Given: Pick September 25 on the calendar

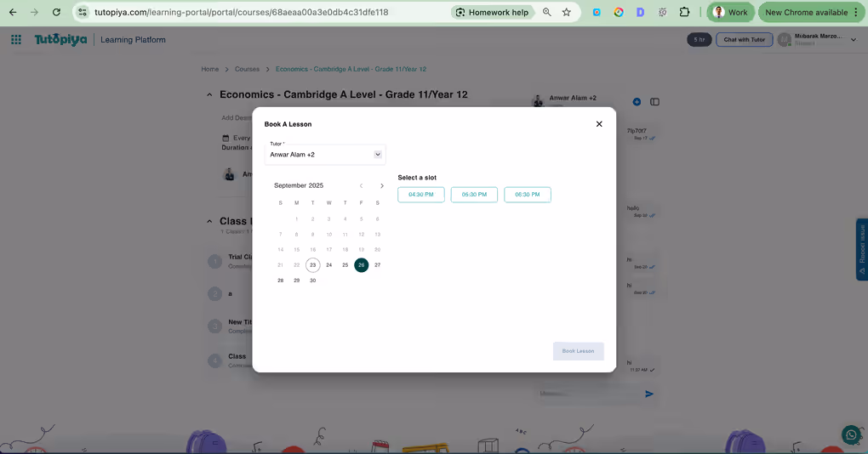Looking at the screenshot, I should tap(345, 265).
